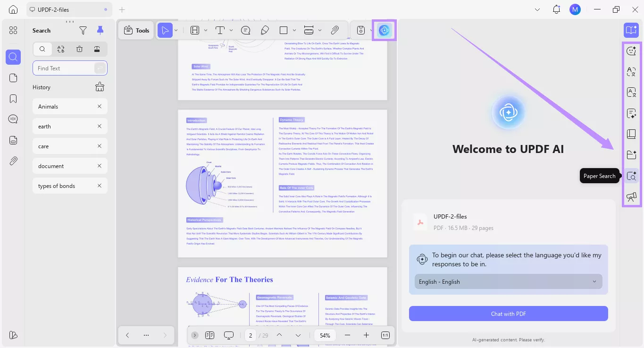Expand the measure tool dropdown arrow
This screenshot has height=348, width=644.
coord(320,30)
